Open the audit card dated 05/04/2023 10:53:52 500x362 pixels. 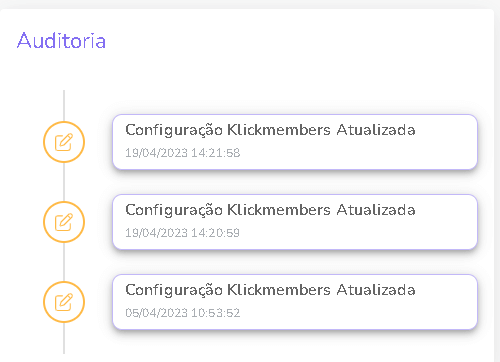[x=295, y=302]
